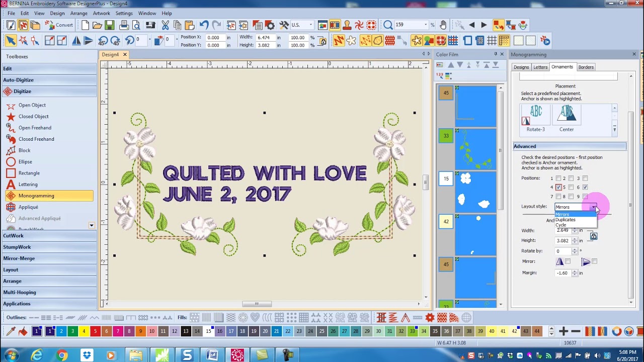Click the zoom magnifier icon
This screenshot has width=644, height=362.
click(388, 25)
